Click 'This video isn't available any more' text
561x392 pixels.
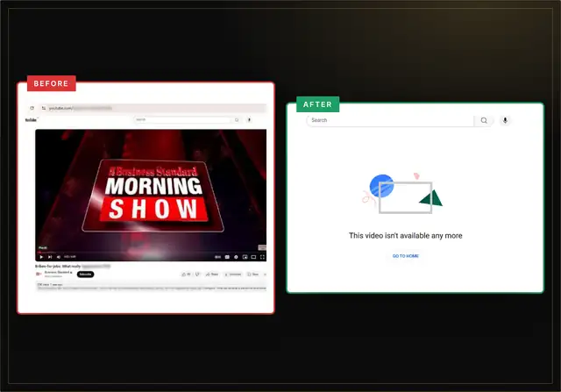(405, 236)
